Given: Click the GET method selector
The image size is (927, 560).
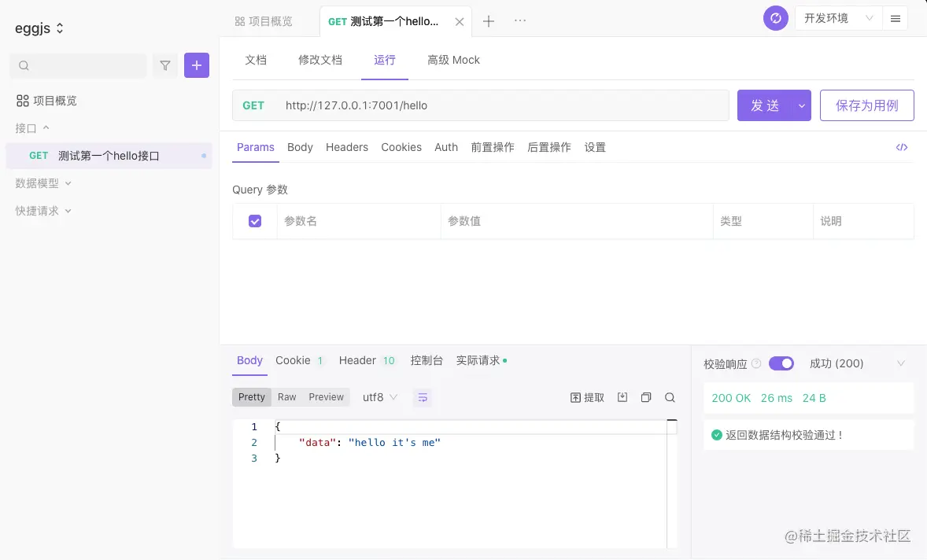Looking at the screenshot, I should point(253,105).
